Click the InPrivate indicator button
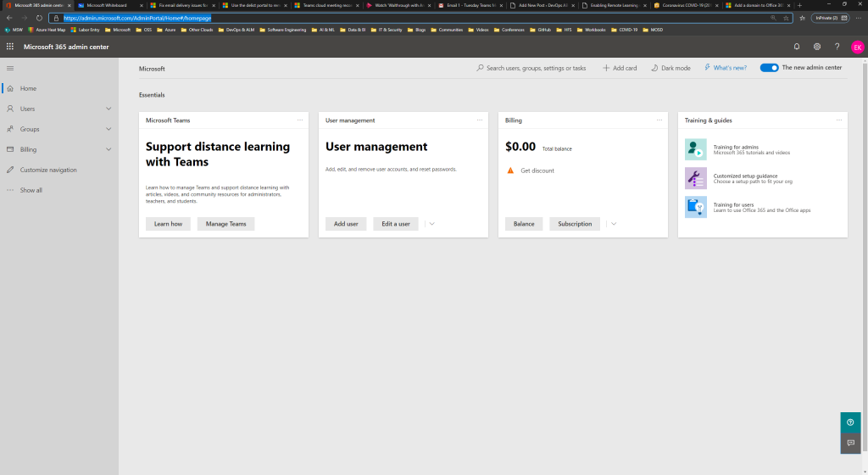 [830, 18]
